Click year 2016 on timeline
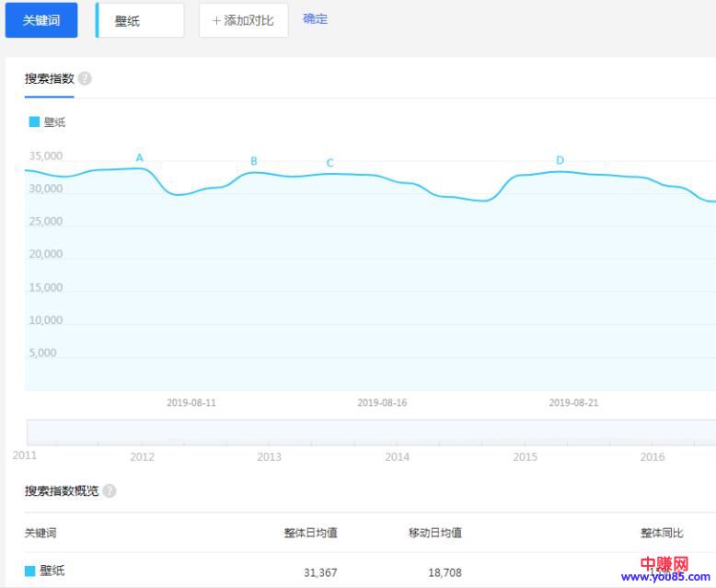This screenshot has height=588, width=716. pyautogui.click(x=652, y=456)
